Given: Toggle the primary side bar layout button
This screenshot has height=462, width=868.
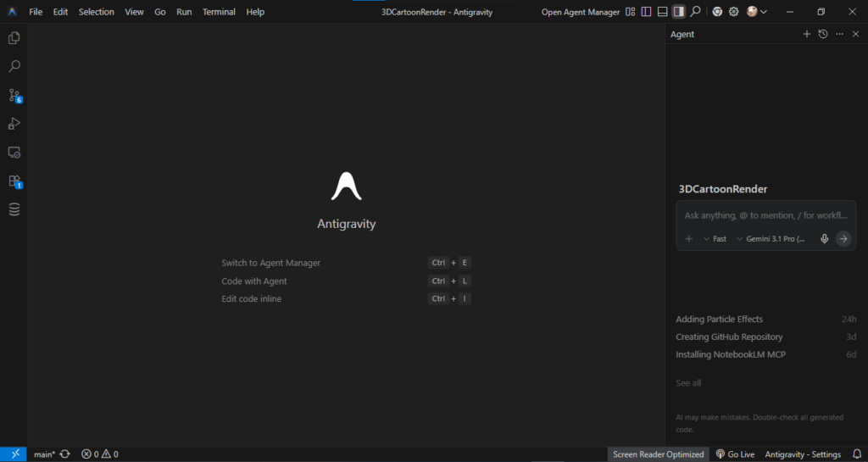Looking at the screenshot, I should (646, 12).
